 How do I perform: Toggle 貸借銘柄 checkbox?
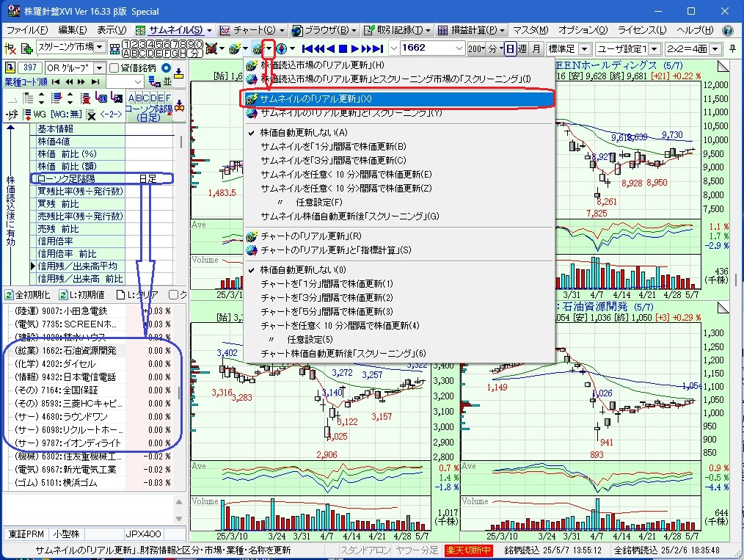click(114, 68)
